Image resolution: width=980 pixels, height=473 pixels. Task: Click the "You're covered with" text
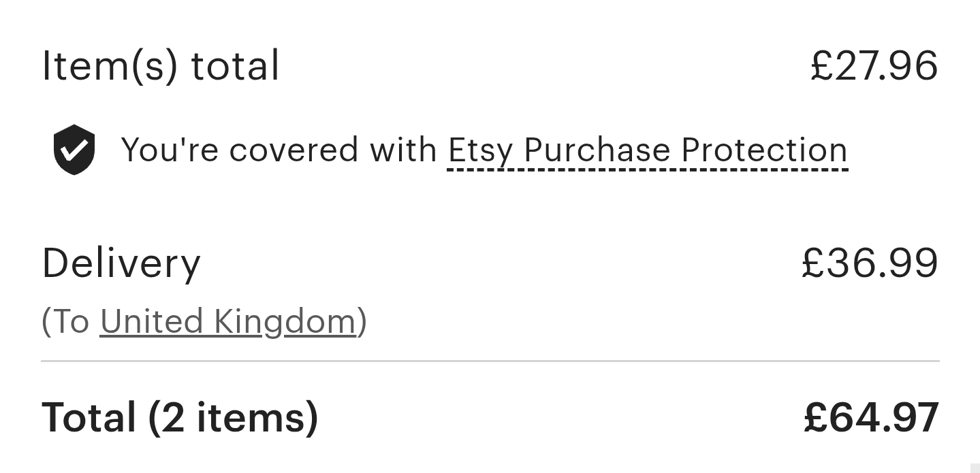(x=279, y=150)
